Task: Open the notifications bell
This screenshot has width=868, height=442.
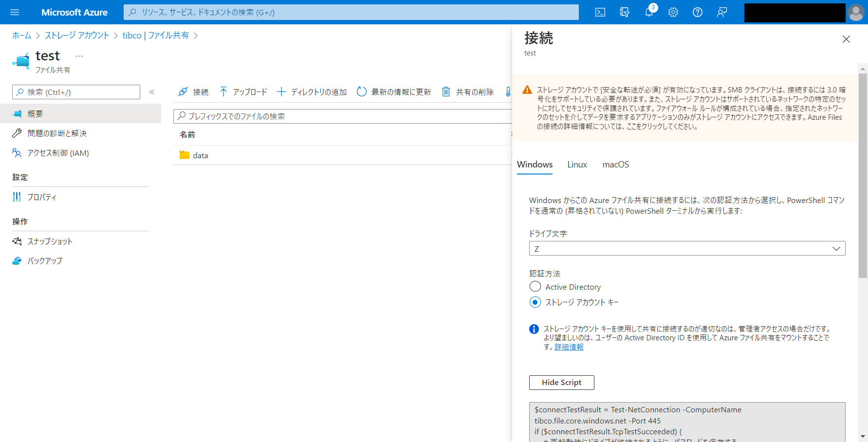Action: tap(649, 12)
